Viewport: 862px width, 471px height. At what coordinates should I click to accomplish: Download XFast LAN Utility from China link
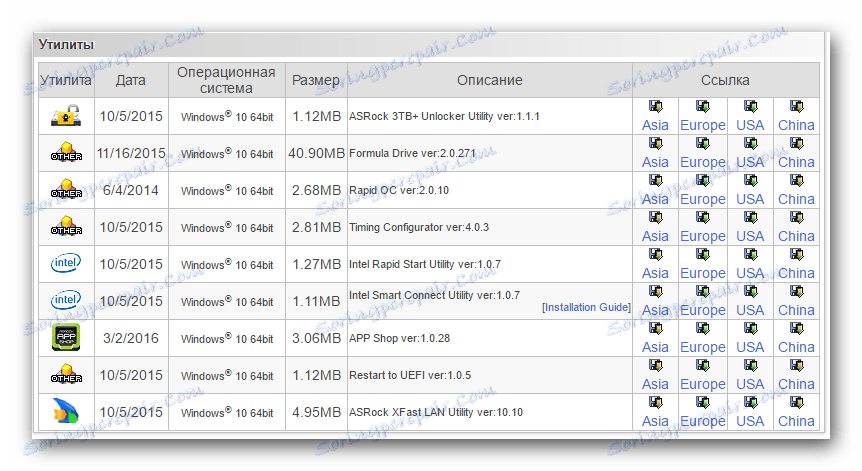point(797,421)
